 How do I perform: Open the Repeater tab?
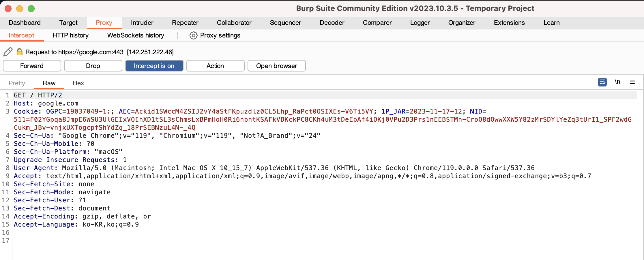(x=185, y=23)
